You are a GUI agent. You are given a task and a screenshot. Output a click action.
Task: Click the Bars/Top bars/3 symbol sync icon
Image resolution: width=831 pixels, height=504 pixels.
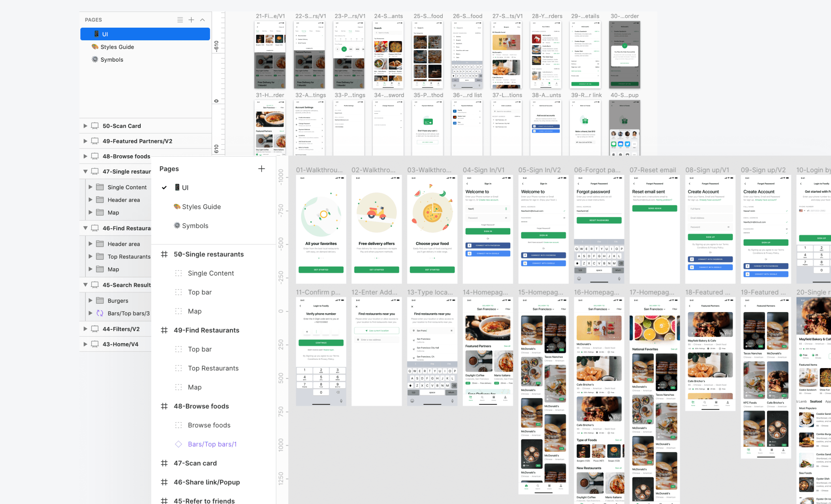[x=100, y=313]
